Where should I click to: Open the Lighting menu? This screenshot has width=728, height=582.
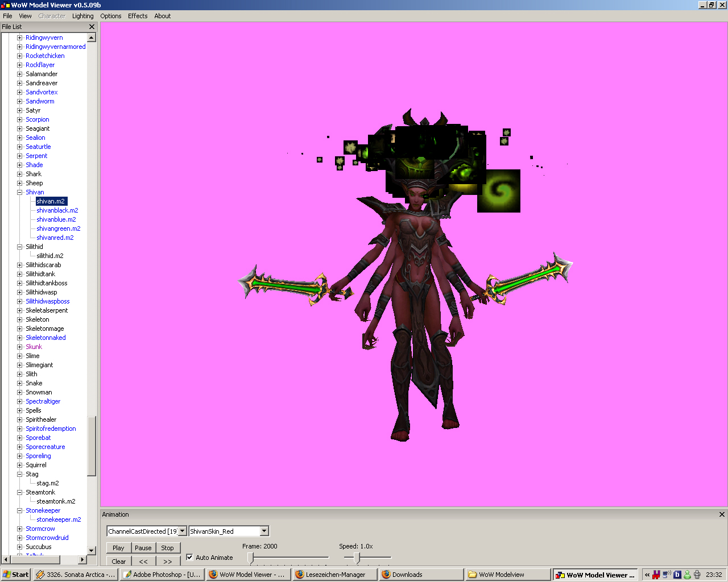click(x=82, y=16)
